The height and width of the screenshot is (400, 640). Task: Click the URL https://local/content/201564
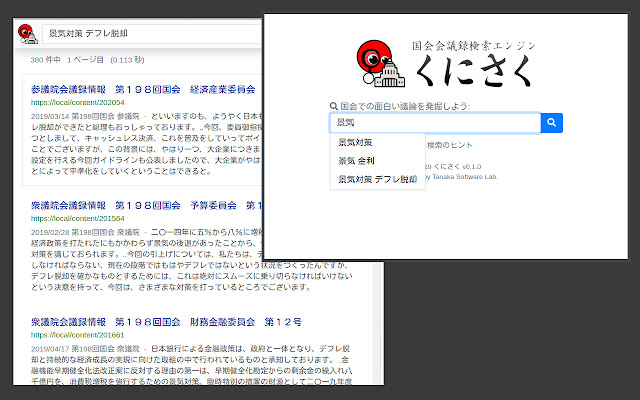pos(78,218)
